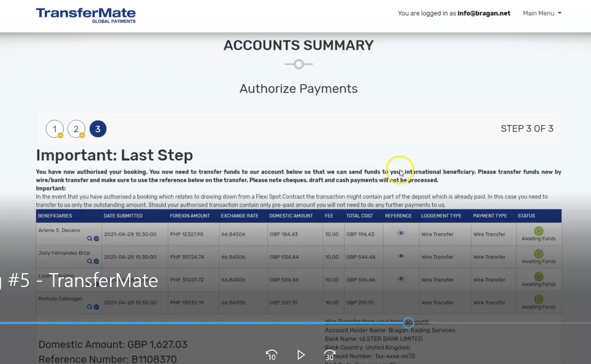The image size is (591, 364).
Task: Click Awaiting Funds status icon for Jolly Bitar
Action: [x=539, y=253]
